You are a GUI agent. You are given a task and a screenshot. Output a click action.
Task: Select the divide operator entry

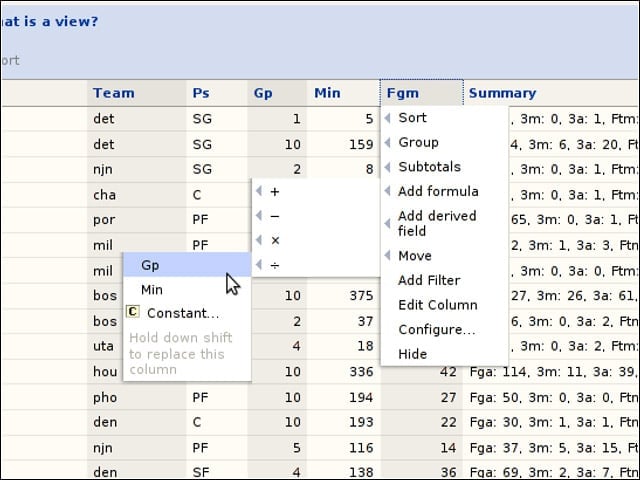click(275, 265)
